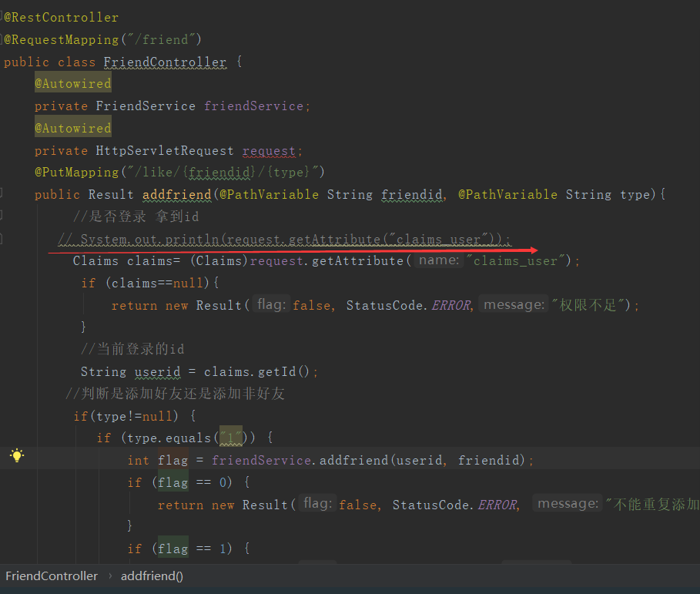The image size is (700, 594).
Task: Click the underlined friendid parameter name
Action: tap(412, 194)
